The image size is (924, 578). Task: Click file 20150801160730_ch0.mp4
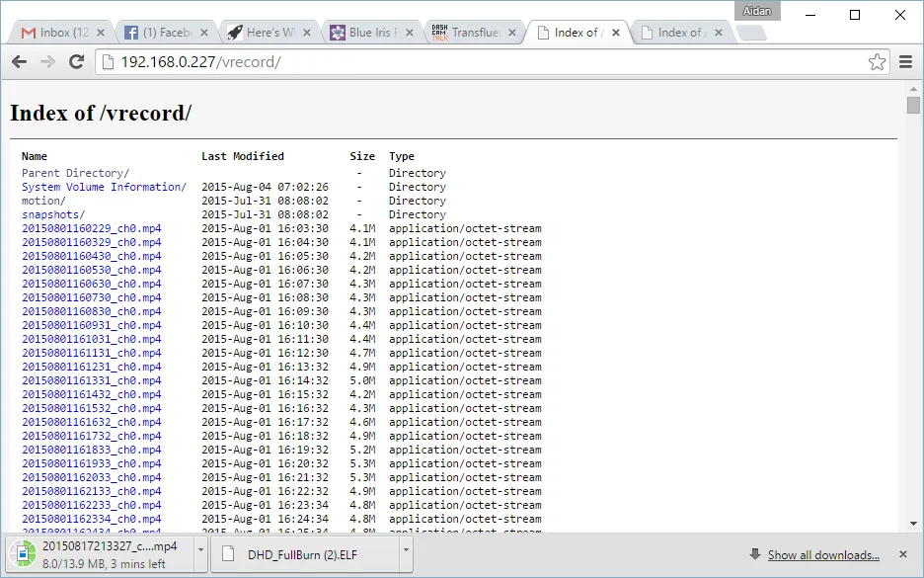[92, 297]
